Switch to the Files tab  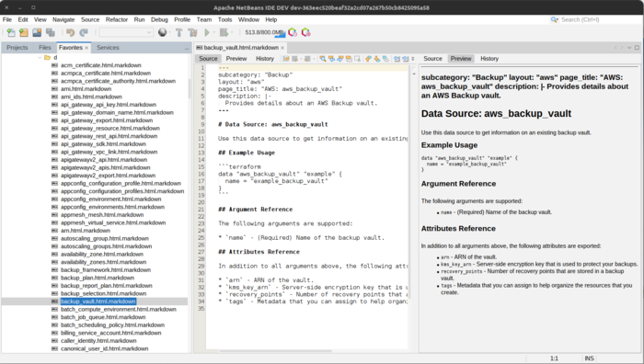(x=44, y=48)
